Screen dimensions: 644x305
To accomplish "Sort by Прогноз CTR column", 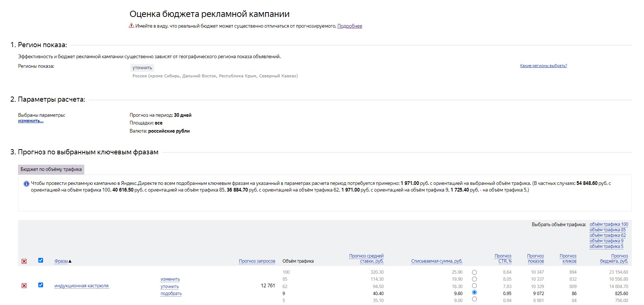I will pyautogui.click(x=503, y=258).
